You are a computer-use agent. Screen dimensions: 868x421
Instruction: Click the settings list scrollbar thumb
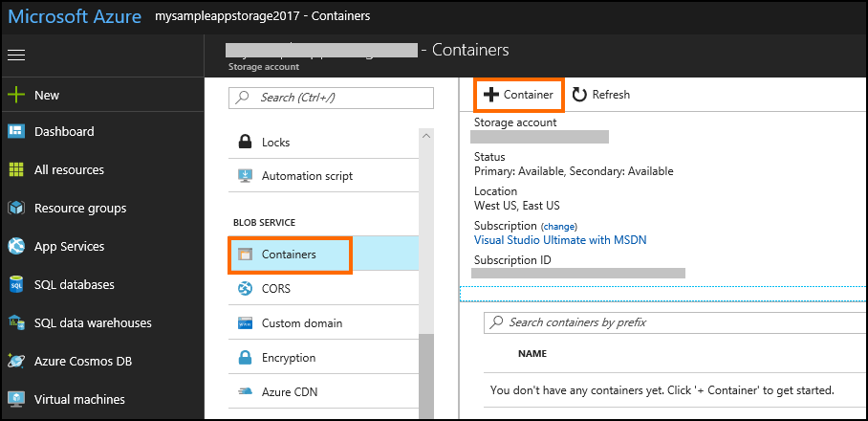[426, 377]
